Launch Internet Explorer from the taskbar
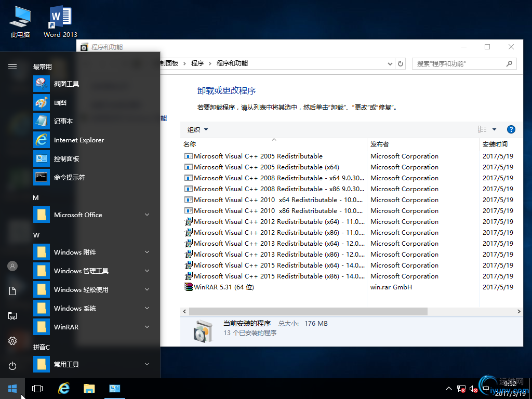The width and height of the screenshot is (532, 399). point(63,389)
